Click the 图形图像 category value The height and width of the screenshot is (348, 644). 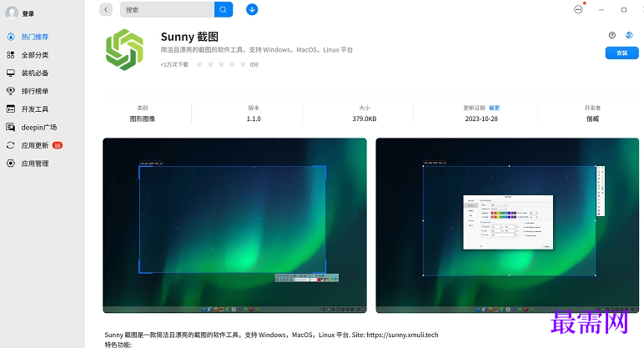point(143,119)
